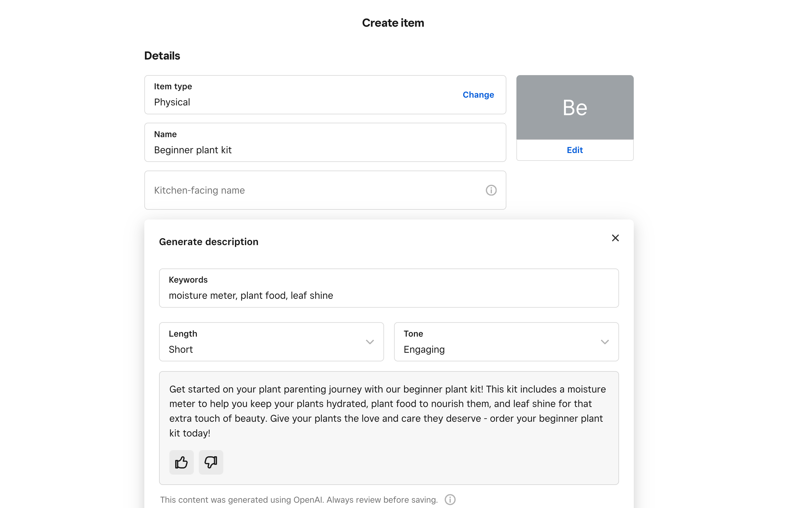Viewport: 812px width, 508px height.
Task: Click Edit under the item image
Action: (x=575, y=150)
